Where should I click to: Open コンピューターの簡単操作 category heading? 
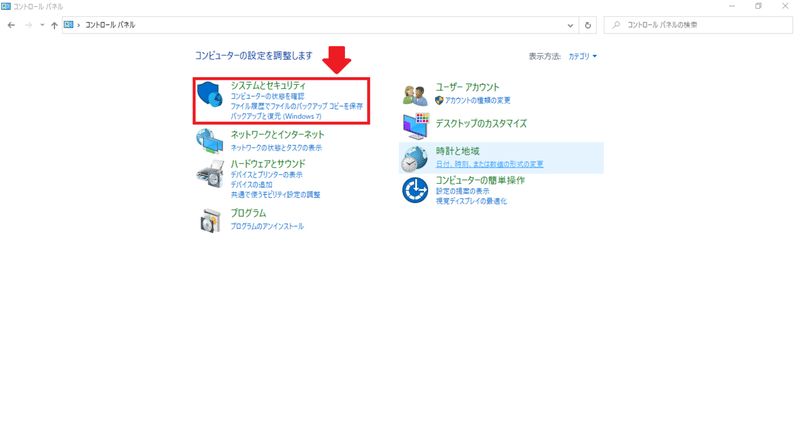[480, 180]
